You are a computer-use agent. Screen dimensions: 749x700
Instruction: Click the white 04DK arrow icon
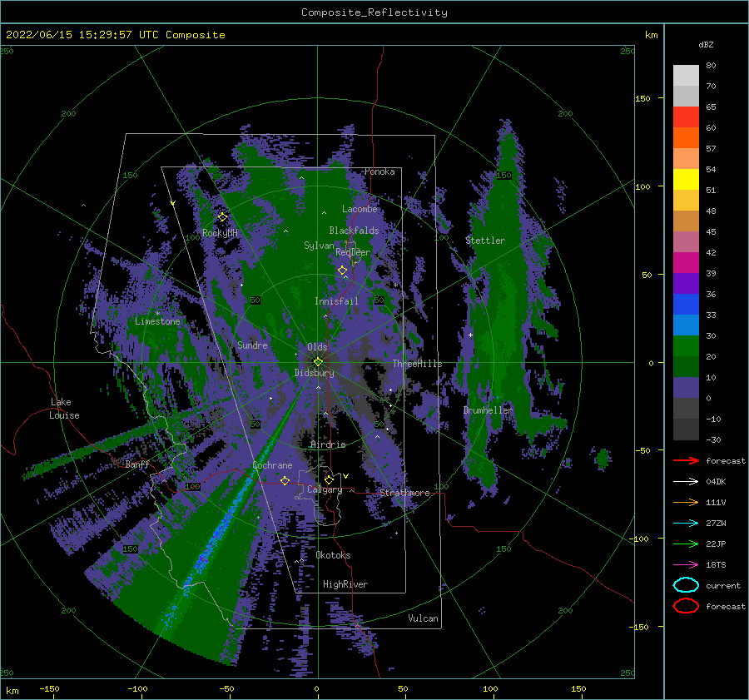coord(686,482)
